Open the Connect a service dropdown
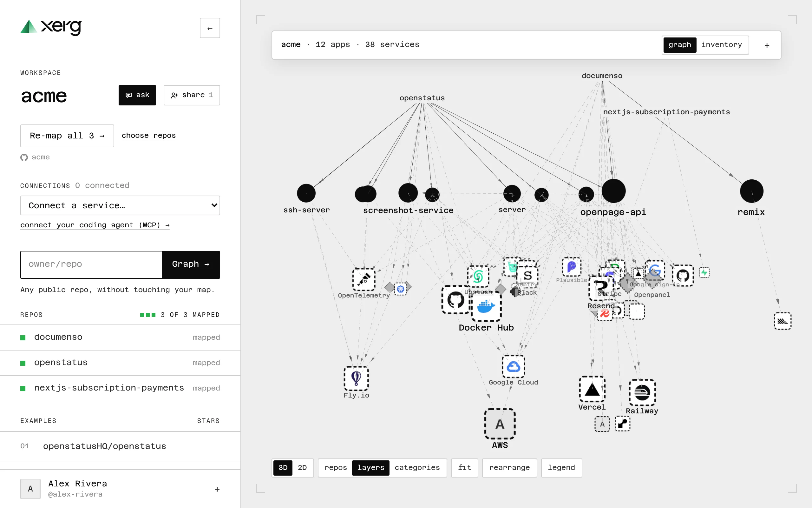 120,205
